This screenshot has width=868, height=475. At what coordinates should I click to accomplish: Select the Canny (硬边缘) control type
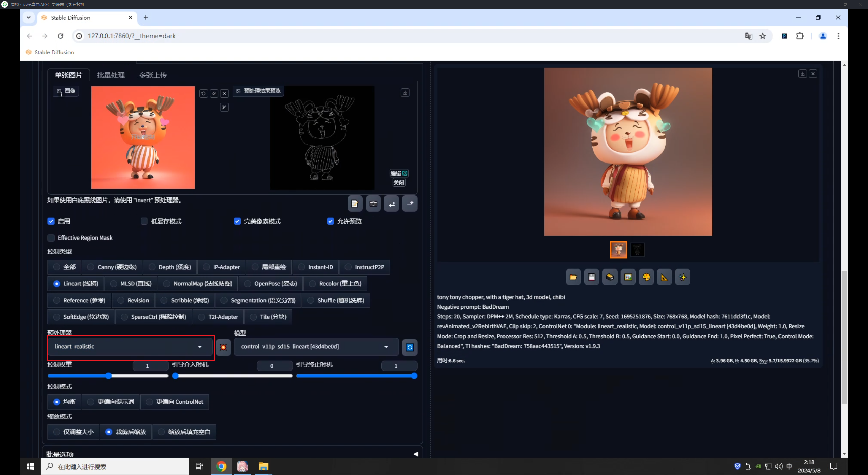(x=112, y=267)
